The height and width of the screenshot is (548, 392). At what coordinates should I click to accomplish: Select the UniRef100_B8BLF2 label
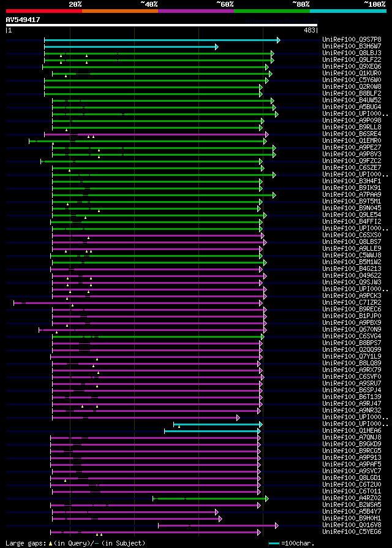pos(352,93)
